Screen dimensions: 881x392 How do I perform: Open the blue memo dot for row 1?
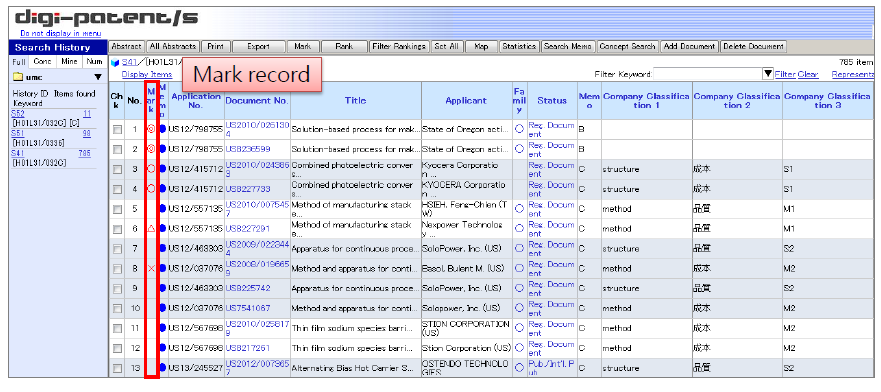tap(163, 129)
